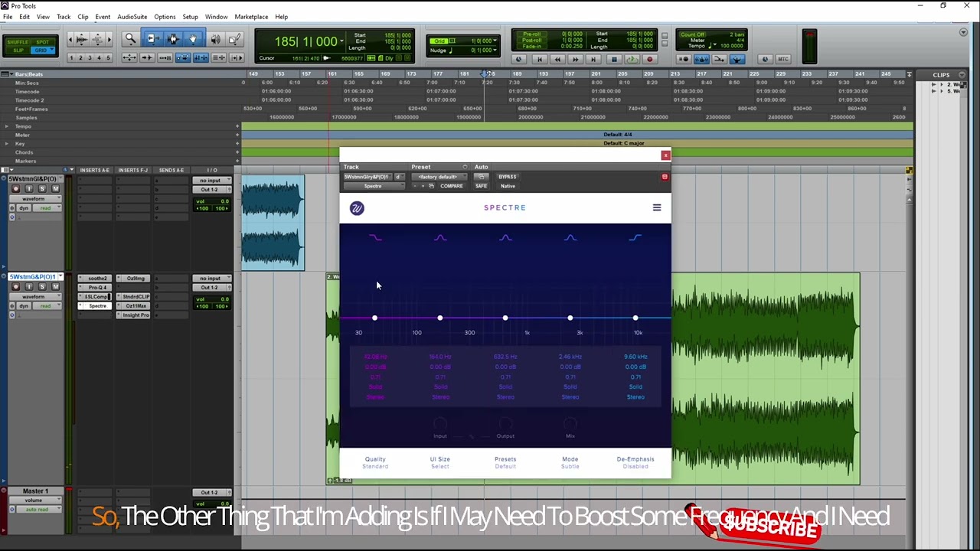
Task: Open Mode Subtle setting
Action: [x=570, y=462]
